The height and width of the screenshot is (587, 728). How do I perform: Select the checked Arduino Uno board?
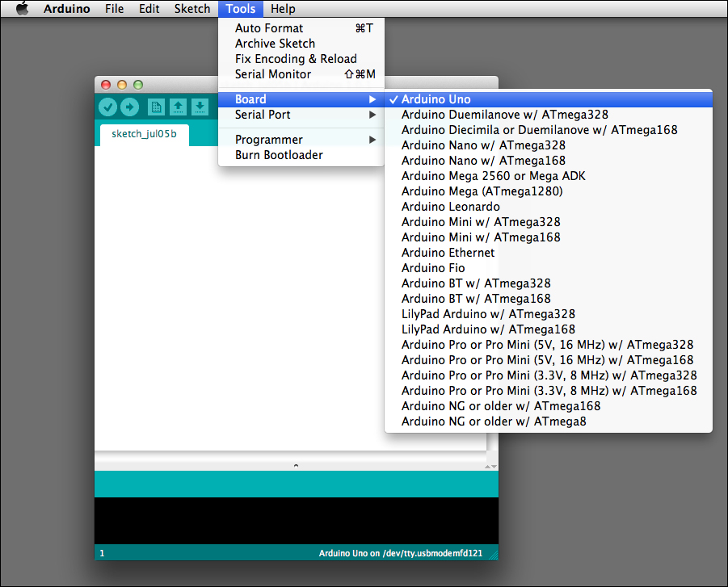pyautogui.click(x=436, y=99)
